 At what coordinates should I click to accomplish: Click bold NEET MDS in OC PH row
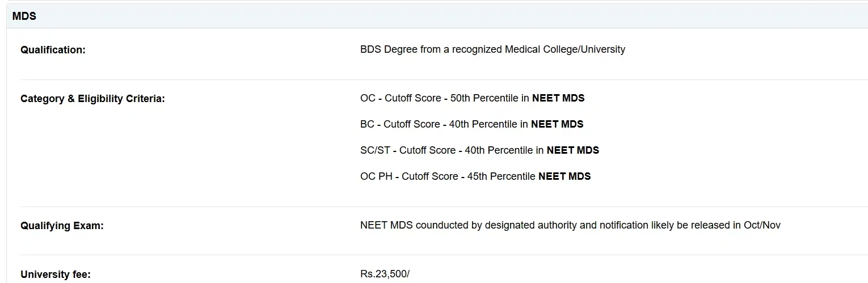(x=564, y=176)
